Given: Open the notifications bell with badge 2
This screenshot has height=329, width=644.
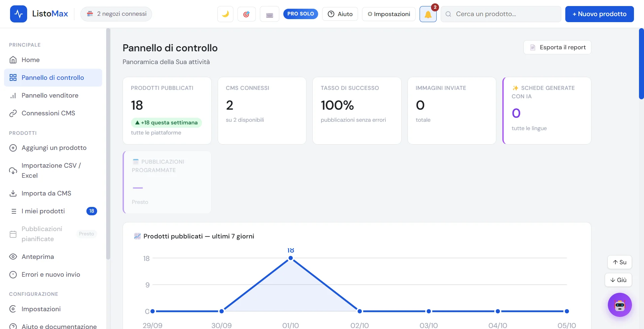Looking at the screenshot, I should (428, 14).
